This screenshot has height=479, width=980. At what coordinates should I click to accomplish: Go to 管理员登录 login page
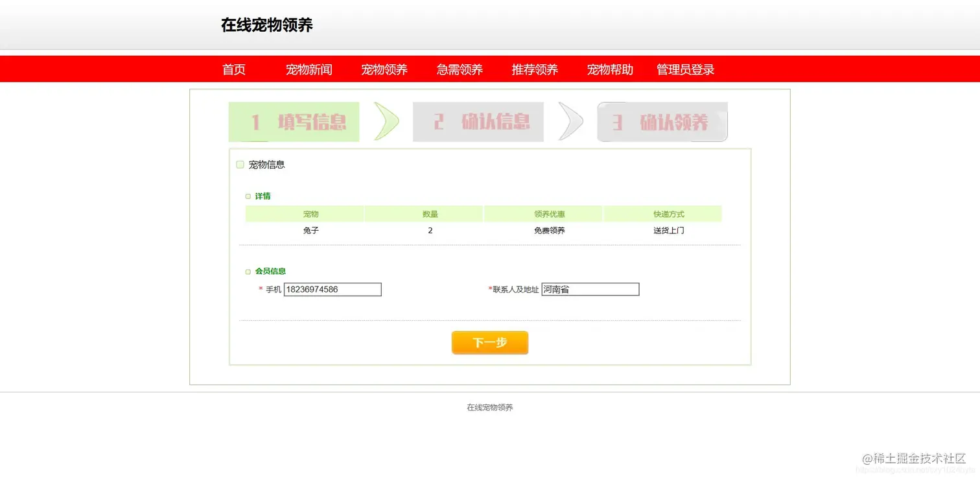point(685,69)
